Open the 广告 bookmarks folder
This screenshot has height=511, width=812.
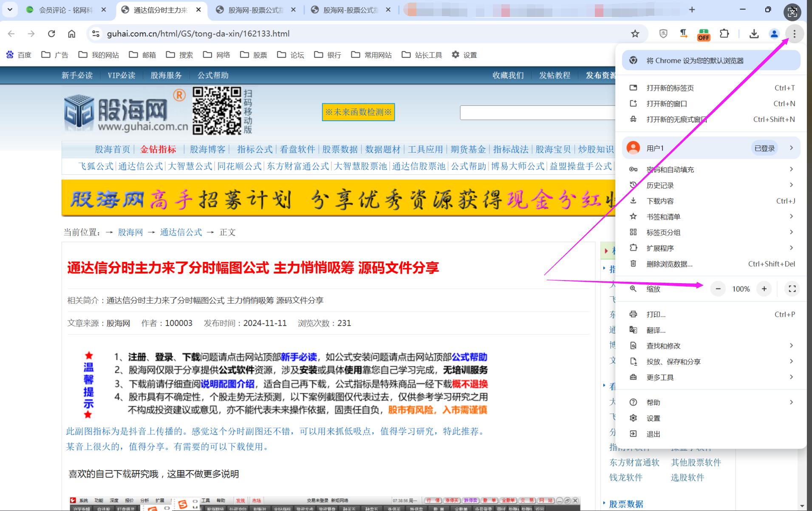click(x=55, y=55)
